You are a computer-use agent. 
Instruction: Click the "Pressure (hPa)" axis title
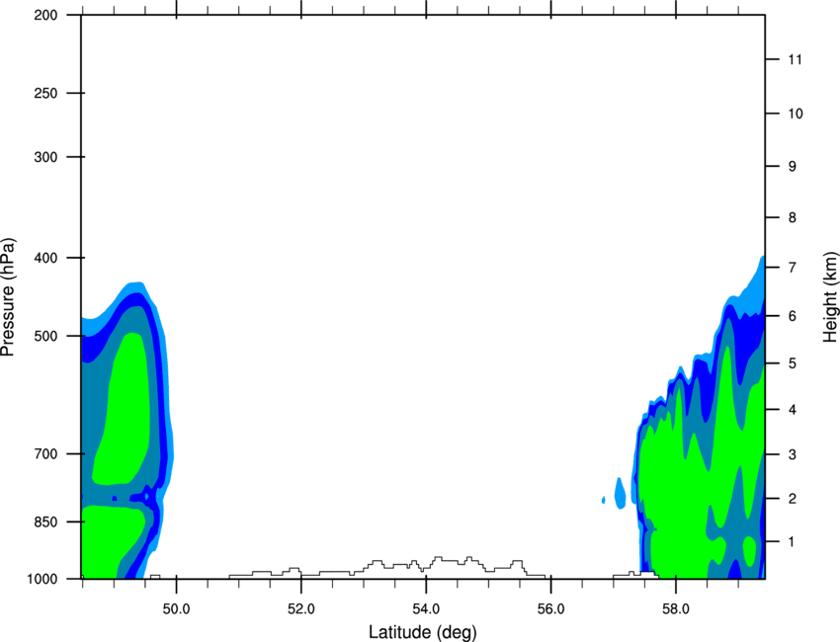click(9, 297)
